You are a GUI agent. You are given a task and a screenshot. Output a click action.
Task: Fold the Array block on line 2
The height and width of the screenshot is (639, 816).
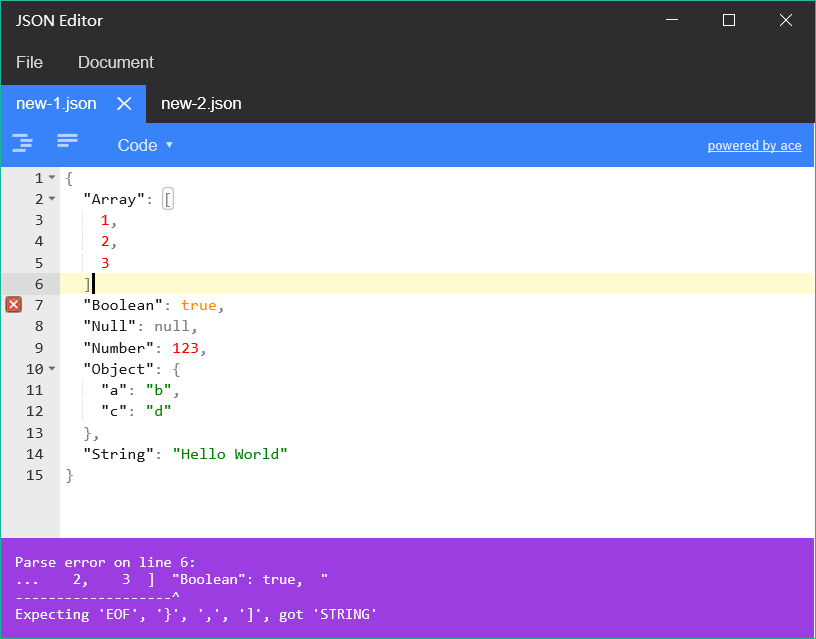[52, 199]
